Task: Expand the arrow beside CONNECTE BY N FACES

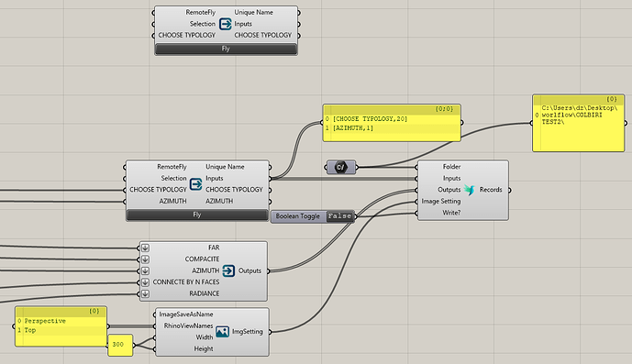Action: tap(145, 282)
